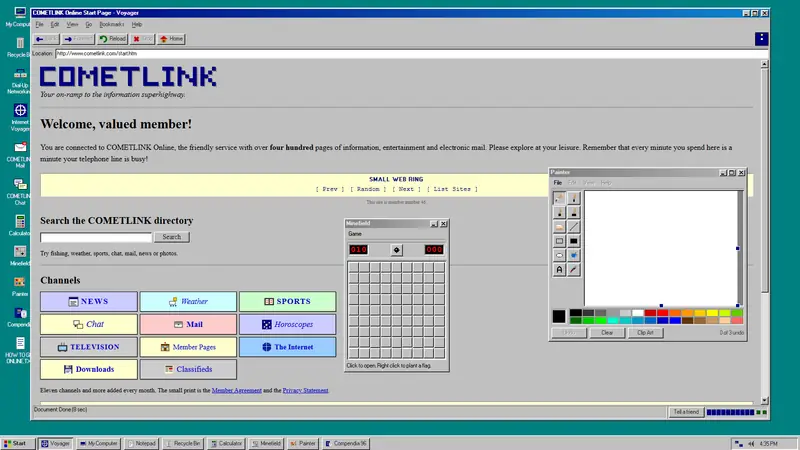Click the Tell a friend button
The image size is (800, 450).
[x=686, y=412]
